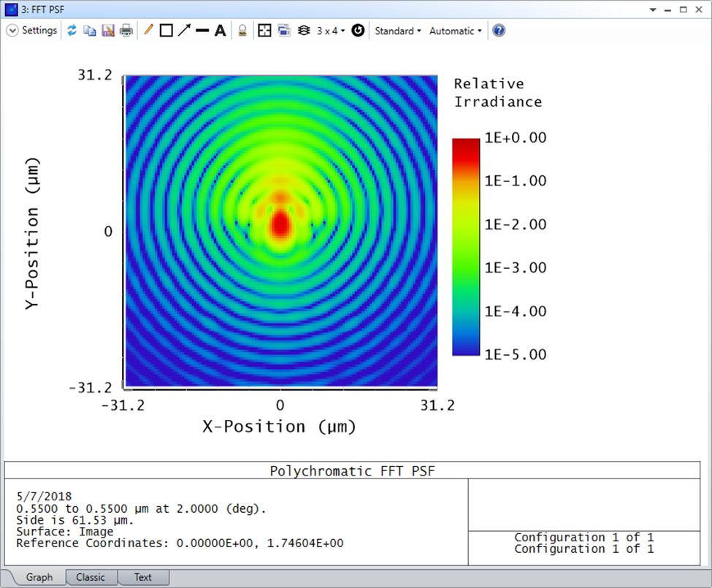The height and width of the screenshot is (588, 712).
Task: Select the rectangle annotation tool
Action: tap(166, 31)
